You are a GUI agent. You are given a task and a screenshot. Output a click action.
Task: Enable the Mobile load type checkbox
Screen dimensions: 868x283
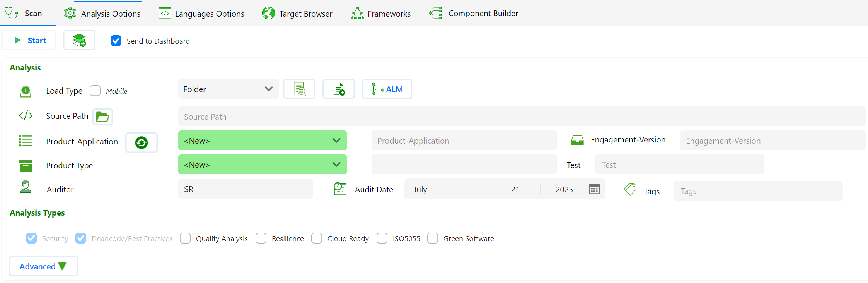[x=95, y=91]
